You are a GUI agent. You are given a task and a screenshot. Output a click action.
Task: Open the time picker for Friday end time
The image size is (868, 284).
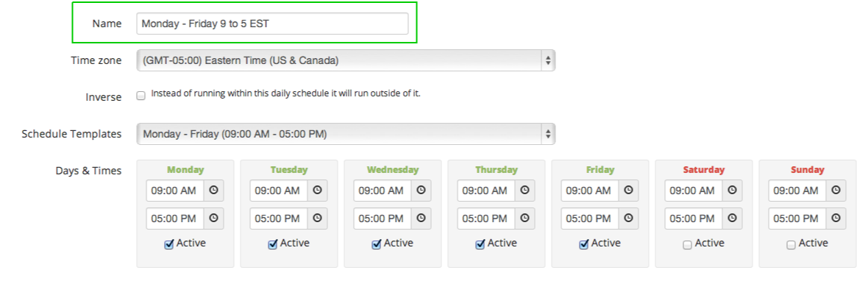point(628,219)
